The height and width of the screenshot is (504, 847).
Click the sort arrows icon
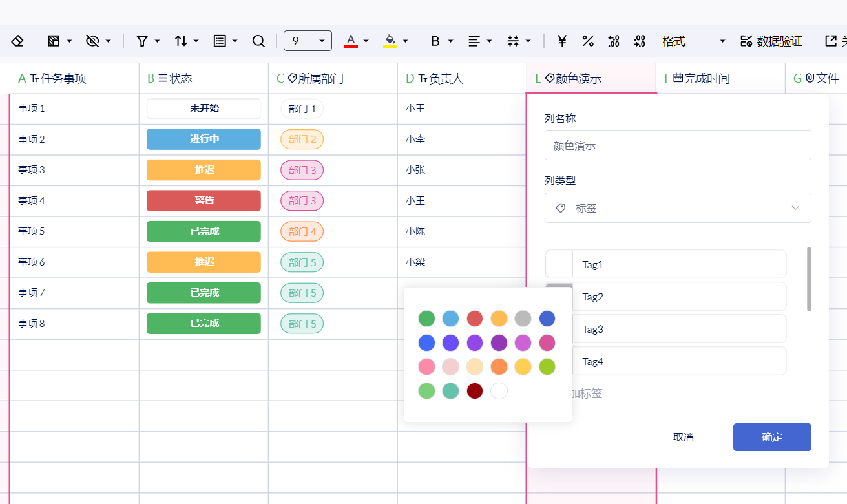[181, 41]
